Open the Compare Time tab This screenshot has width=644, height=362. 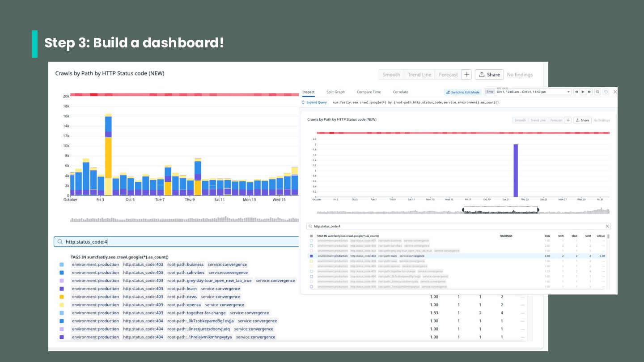[369, 92]
